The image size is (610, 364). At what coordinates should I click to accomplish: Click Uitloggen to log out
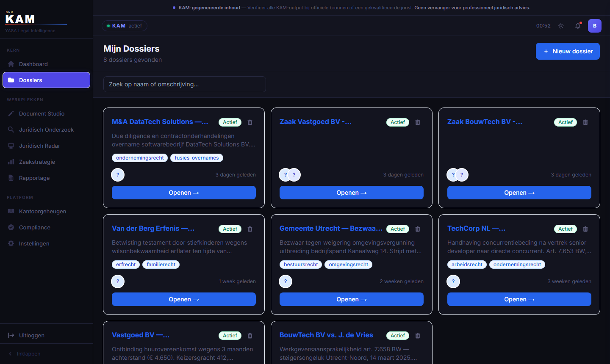click(46, 335)
